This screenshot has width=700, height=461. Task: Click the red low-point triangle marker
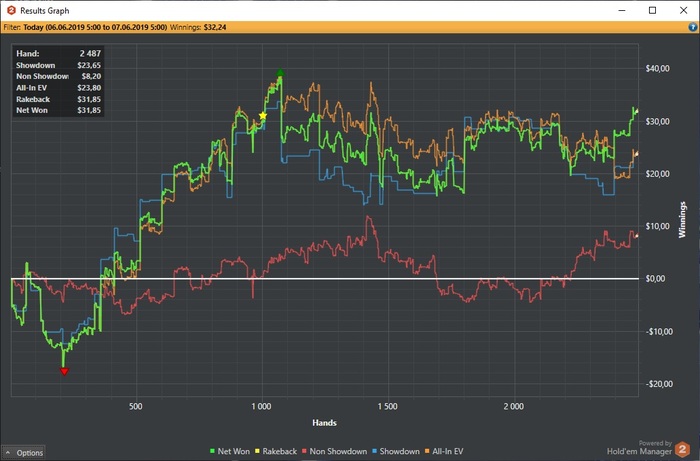64,371
